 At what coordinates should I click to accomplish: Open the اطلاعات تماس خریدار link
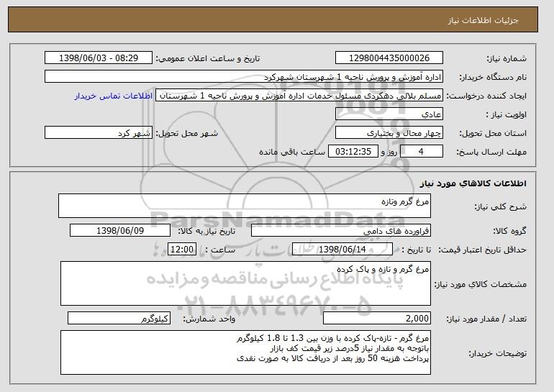point(114,96)
